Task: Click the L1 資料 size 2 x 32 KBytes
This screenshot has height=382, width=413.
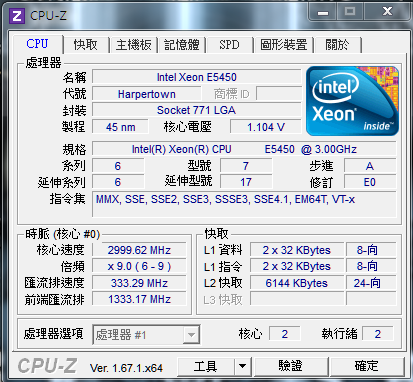Action: pos(297,250)
